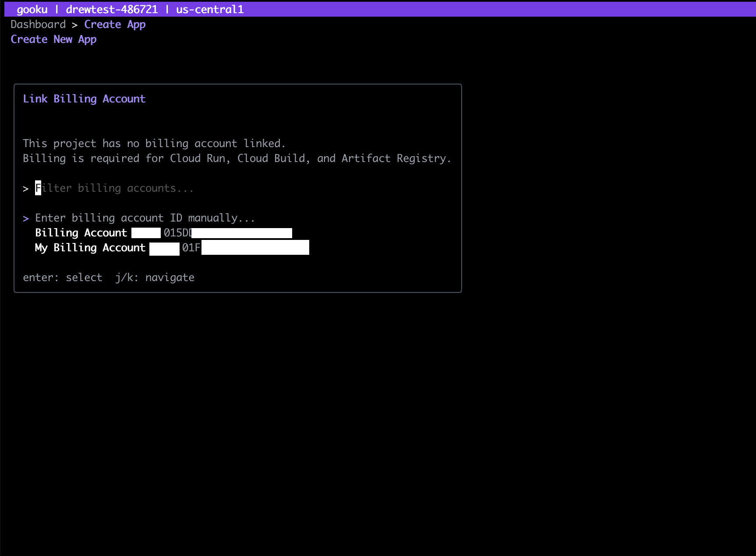Click the gooku name in status bar
The image size is (756, 556).
tap(32, 10)
